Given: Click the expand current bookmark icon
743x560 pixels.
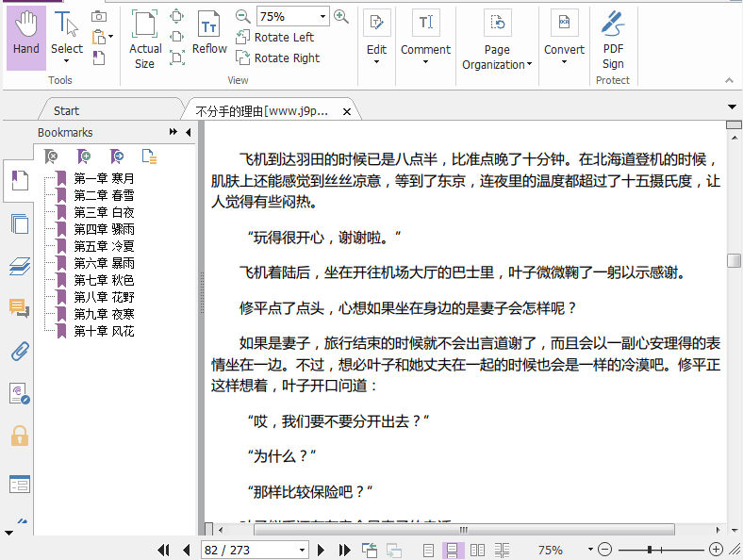Looking at the screenshot, I should point(149,156).
